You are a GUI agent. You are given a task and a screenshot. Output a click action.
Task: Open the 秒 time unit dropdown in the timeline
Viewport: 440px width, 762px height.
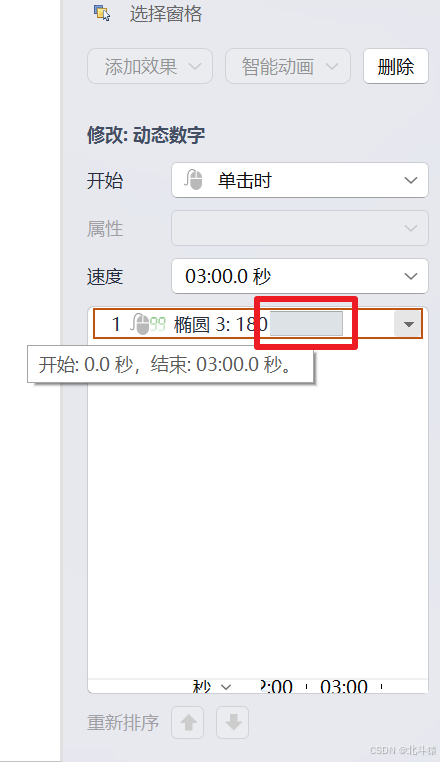(x=212, y=687)
